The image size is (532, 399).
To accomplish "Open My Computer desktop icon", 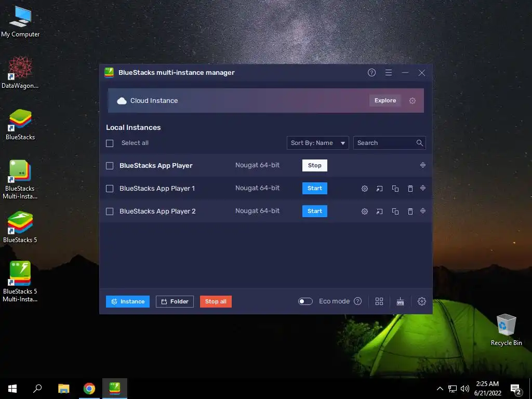I will [x=20, y=21].
